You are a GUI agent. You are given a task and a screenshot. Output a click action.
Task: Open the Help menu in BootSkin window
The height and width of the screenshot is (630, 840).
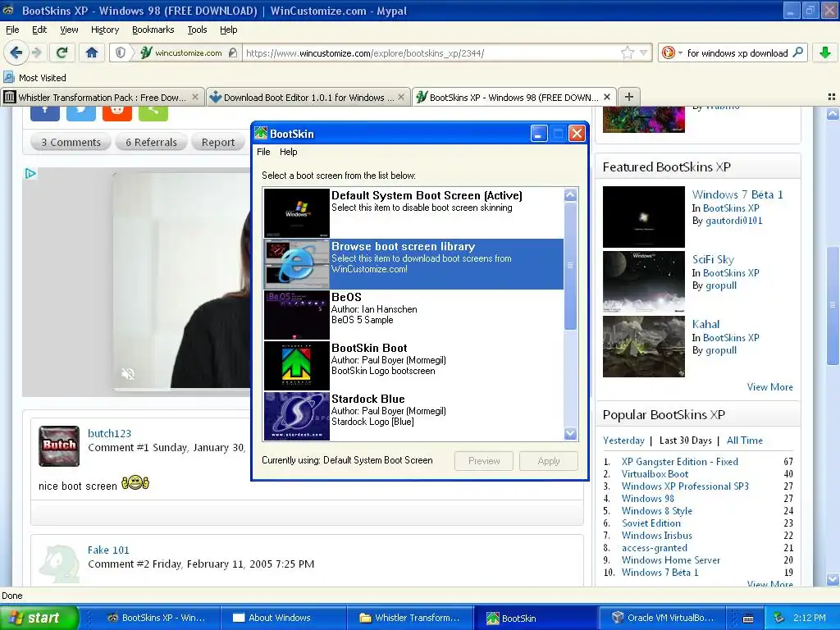coord(288,152)
